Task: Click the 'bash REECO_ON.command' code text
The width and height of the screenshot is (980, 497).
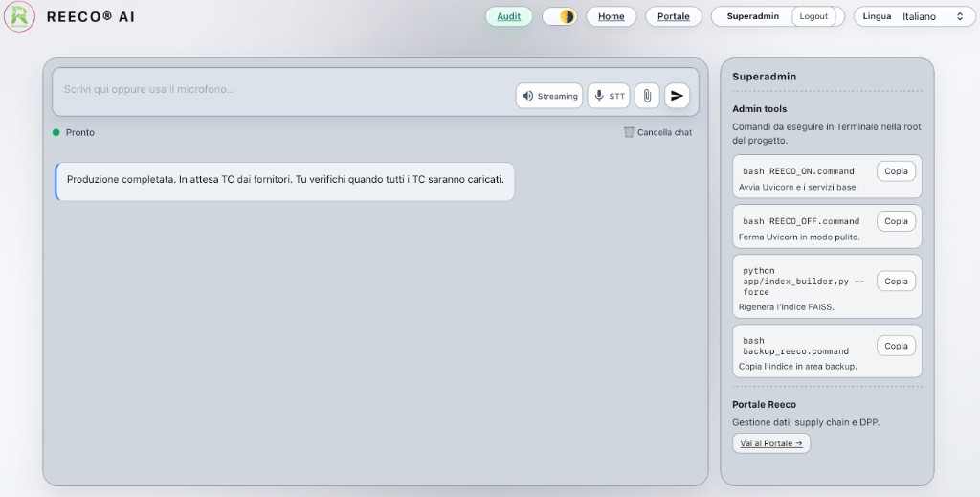Action: (798, 171)
